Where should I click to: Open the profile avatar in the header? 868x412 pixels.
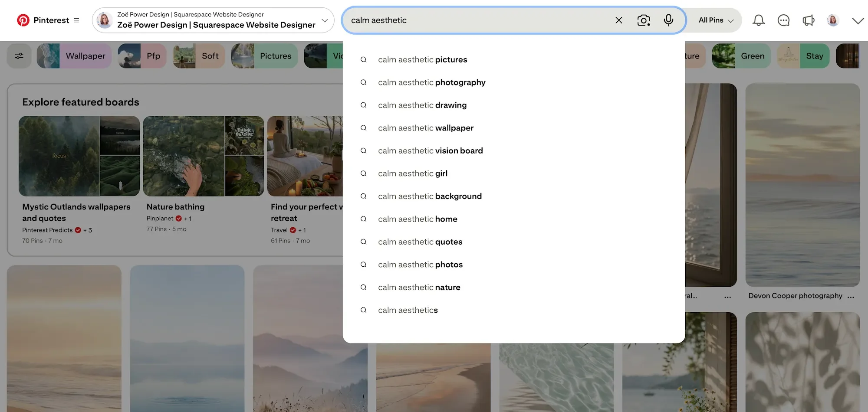833,20
